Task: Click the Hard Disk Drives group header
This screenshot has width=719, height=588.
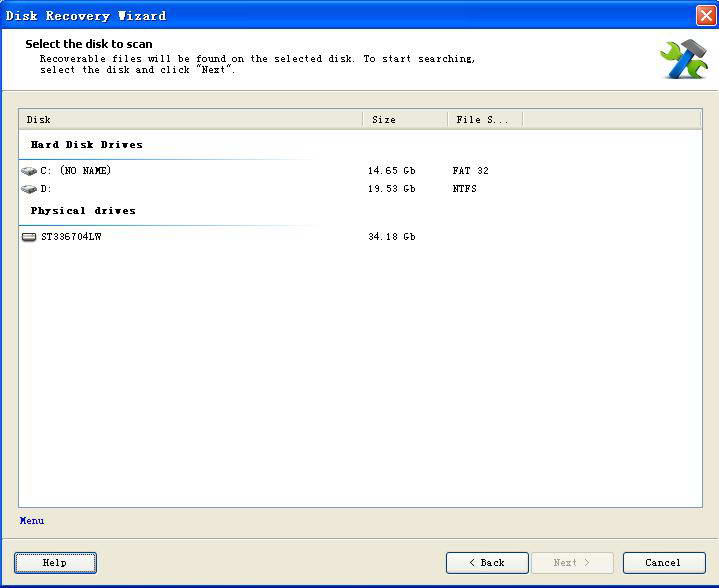Action: pyautogui.click(x=87, y=145)
